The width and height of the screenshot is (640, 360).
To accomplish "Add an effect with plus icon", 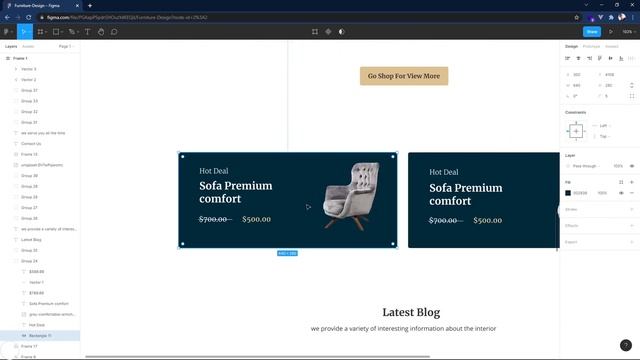I will pyautogui.click(x=632, y=226).
